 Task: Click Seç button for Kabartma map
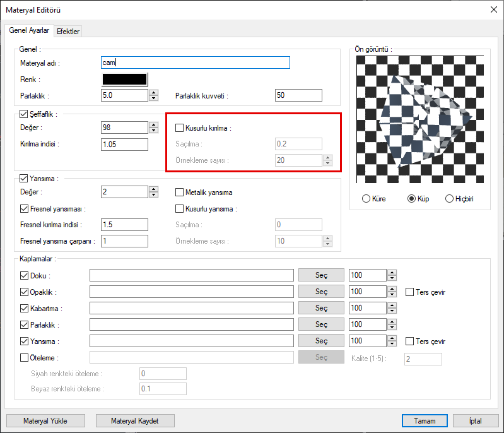[321, 308]
